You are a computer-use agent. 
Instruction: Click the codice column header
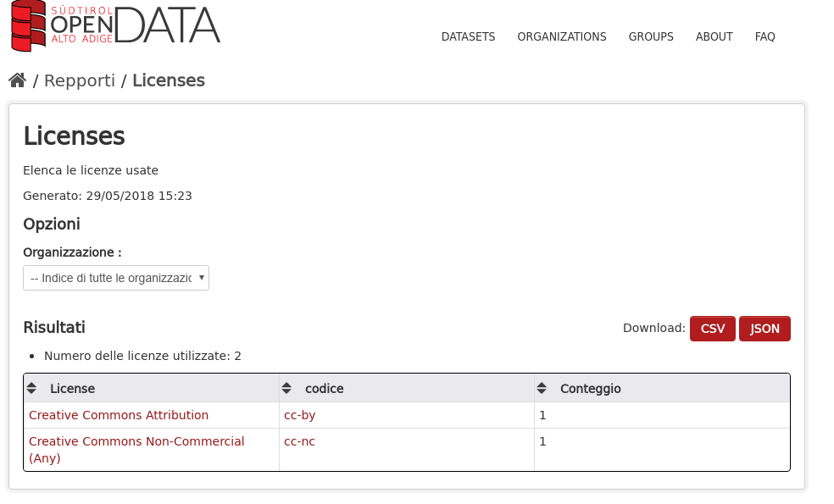[407, 388]
